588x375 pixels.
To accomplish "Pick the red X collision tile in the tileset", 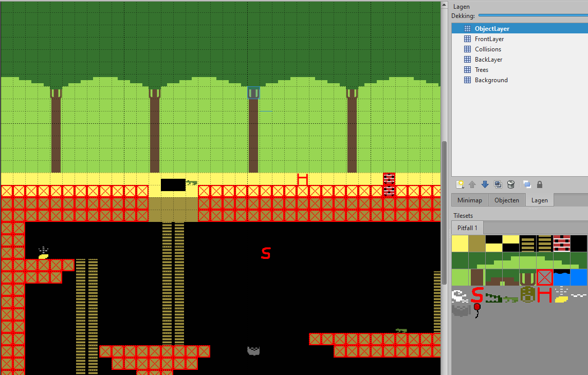I will pos(545,277).
